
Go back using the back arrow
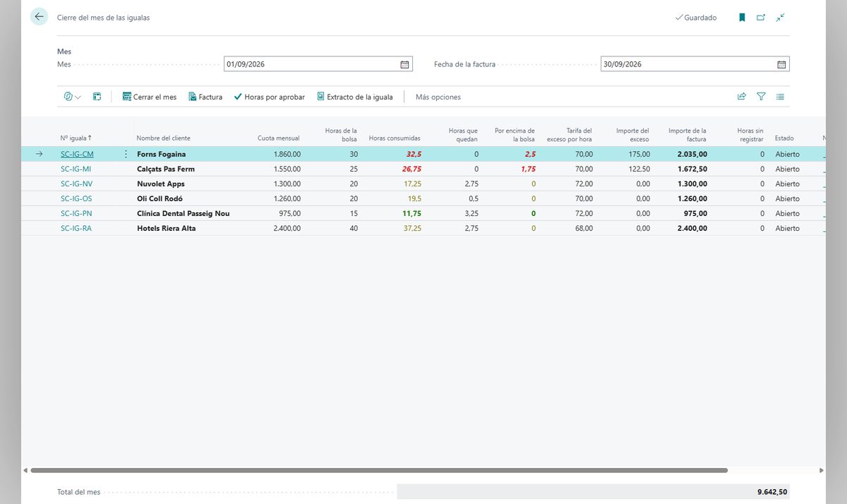click(x=39, y=17)
